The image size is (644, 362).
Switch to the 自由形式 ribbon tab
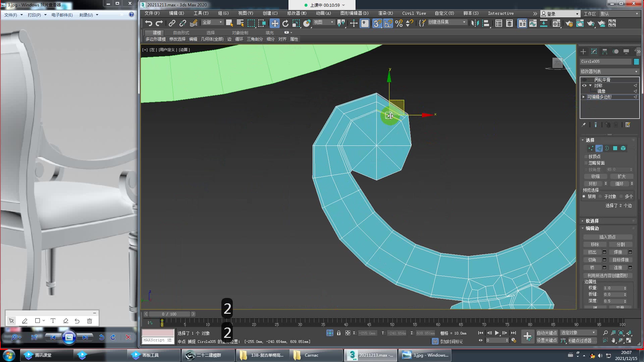[181, 33]
